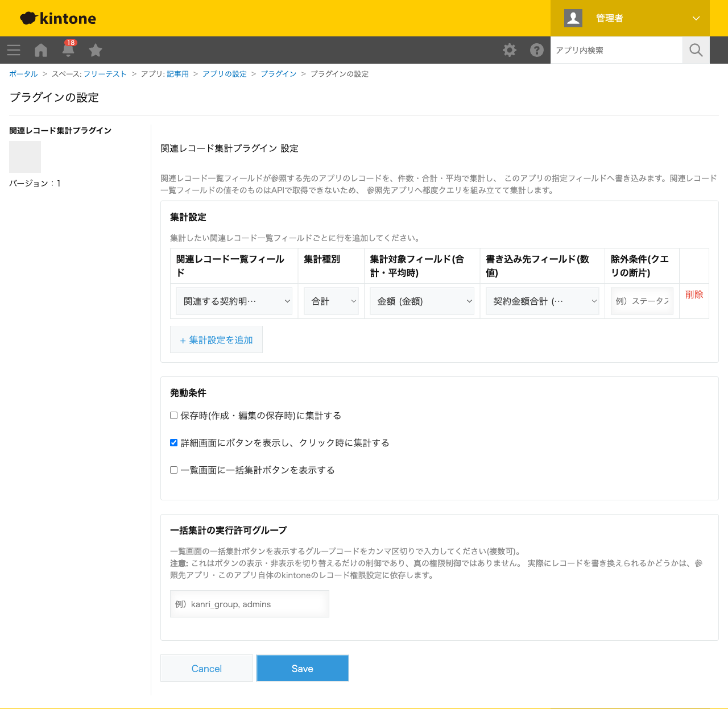The width and height of the screenshot is (728, 709).
Task: Click the plugin placeholder thumbnail
Action: 25,157
